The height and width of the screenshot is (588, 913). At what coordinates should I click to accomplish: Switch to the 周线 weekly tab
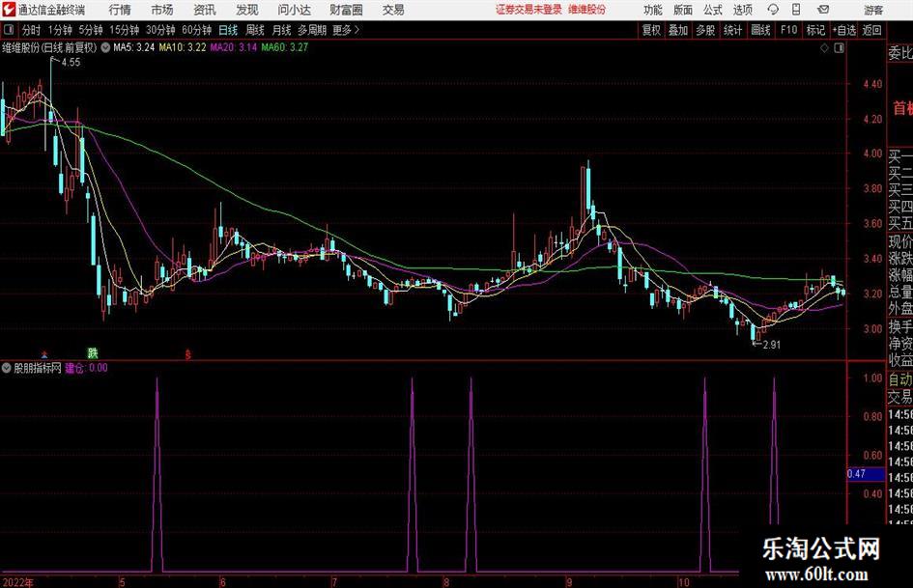pos(255,30)
